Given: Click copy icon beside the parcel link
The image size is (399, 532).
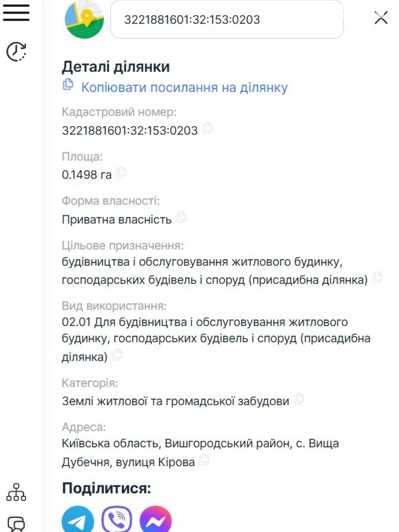Looking at the screenshot, I should pos(68,84).
